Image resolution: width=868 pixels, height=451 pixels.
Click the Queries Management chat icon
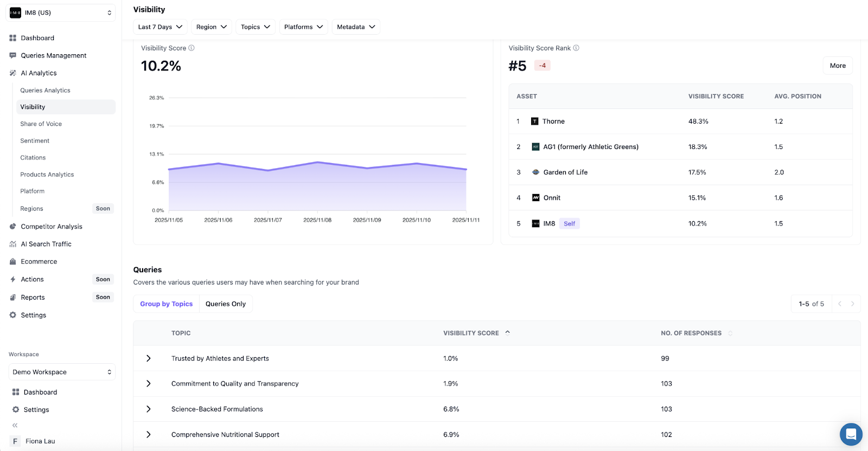tap(13, 55)
